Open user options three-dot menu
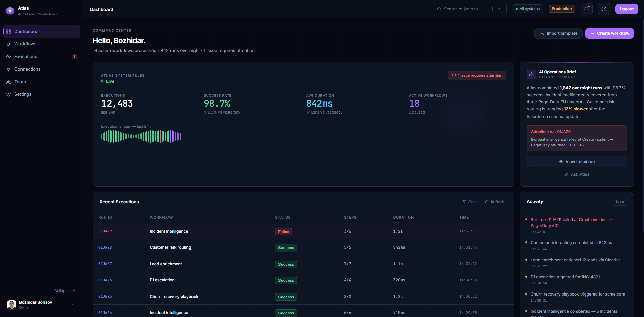 (x=74, y=305)
